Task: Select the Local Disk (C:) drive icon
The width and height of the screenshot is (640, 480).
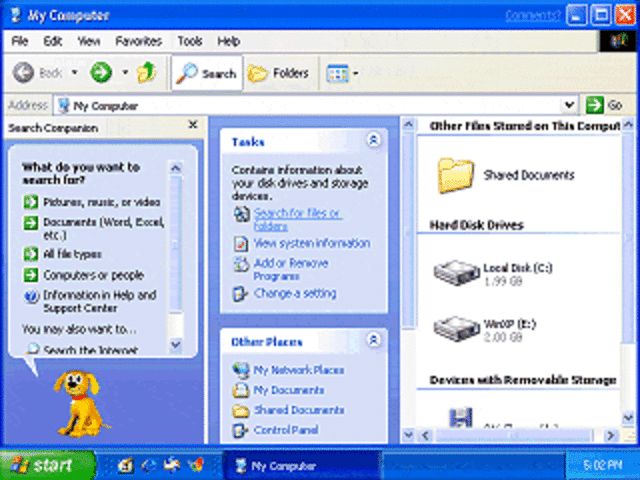Action: pyautogui.click(x=456, y=273)
